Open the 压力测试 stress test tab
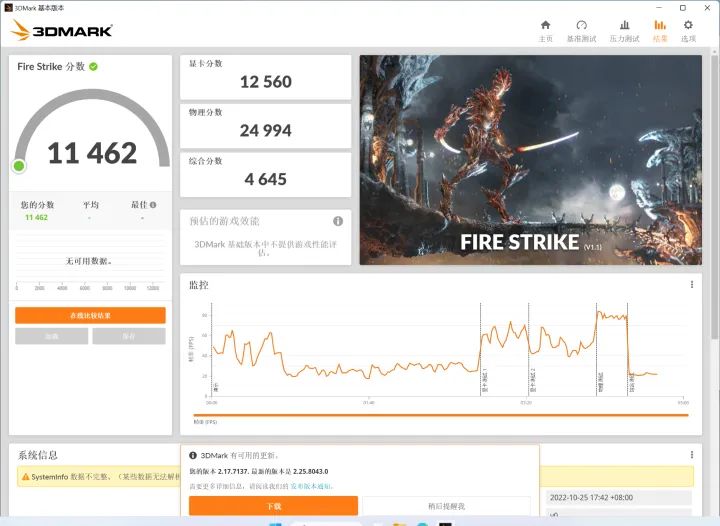The height and width of the screenshot is (526, 720). [624, 31]
